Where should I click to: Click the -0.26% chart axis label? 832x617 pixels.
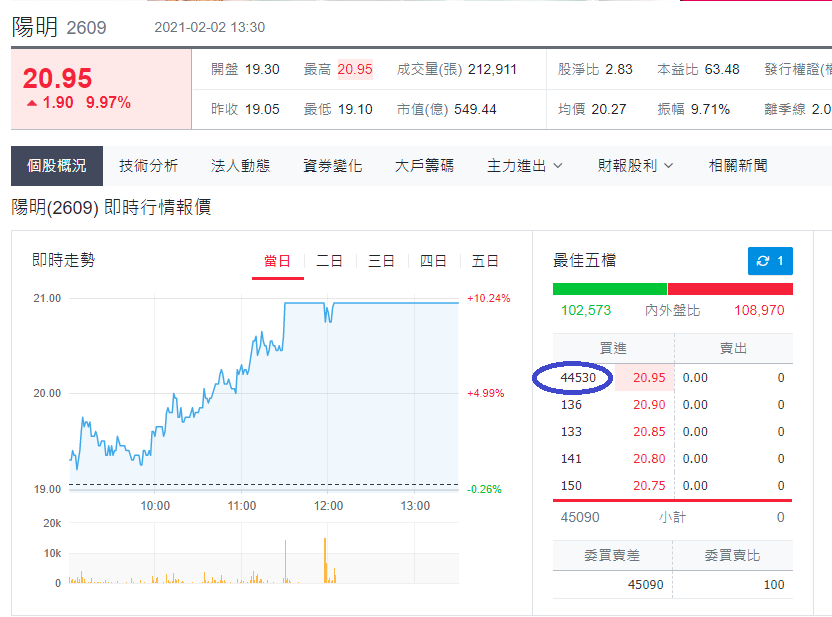(484, 489)
